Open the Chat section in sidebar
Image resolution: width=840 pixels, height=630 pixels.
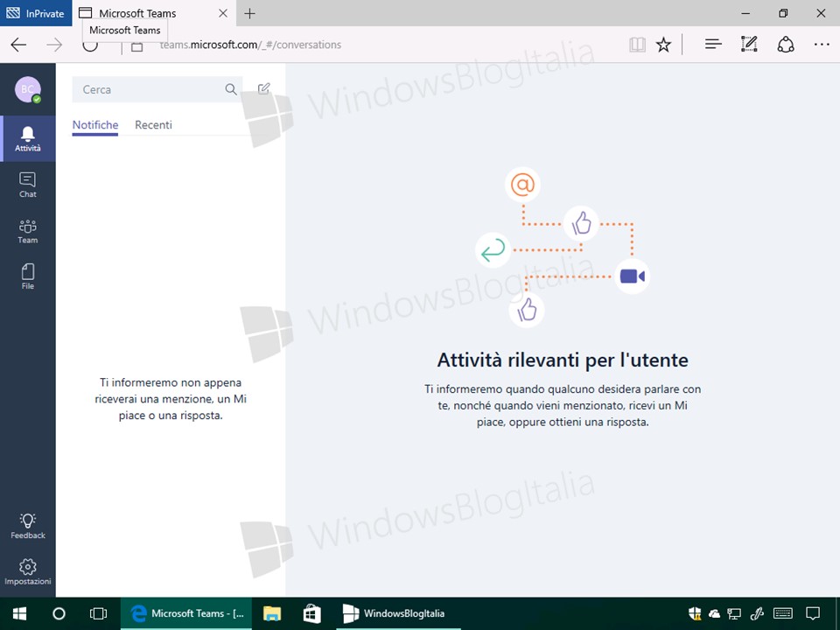pyautogui.click(x=28, y=185)
